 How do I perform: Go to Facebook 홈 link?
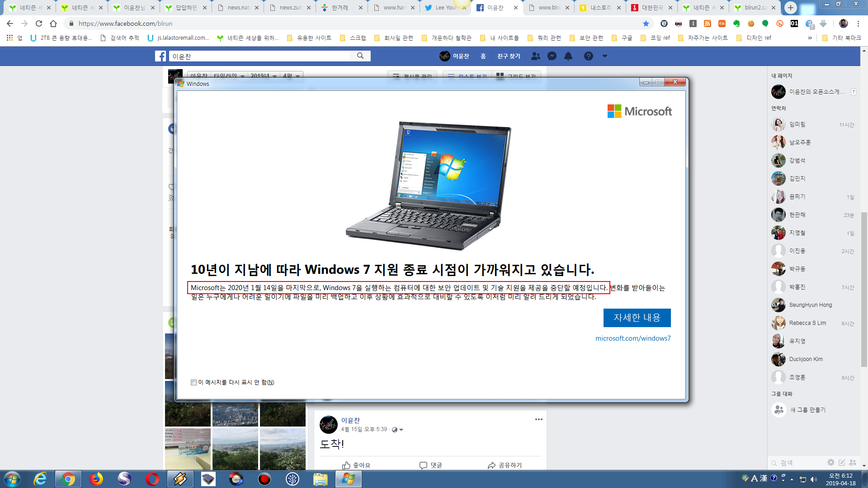483,56
